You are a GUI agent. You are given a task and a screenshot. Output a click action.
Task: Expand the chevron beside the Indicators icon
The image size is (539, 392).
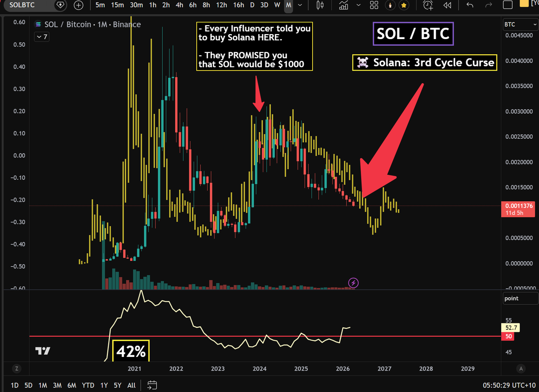click(358, 5)
